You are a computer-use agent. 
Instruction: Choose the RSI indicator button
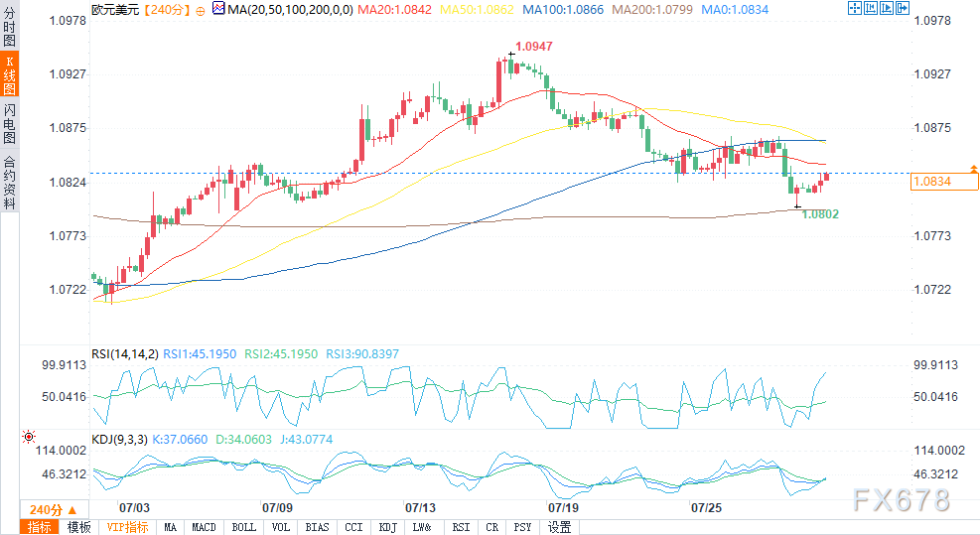[462, 527]
